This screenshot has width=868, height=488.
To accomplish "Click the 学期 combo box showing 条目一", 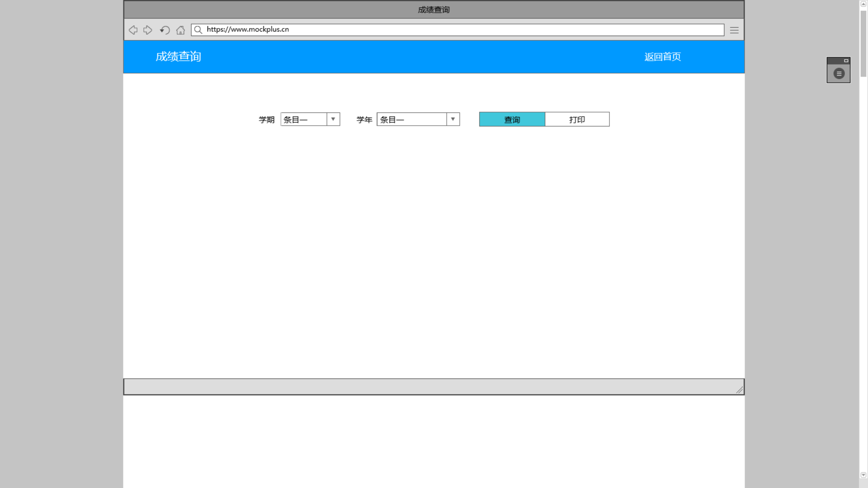I will [x=303, y=119].
